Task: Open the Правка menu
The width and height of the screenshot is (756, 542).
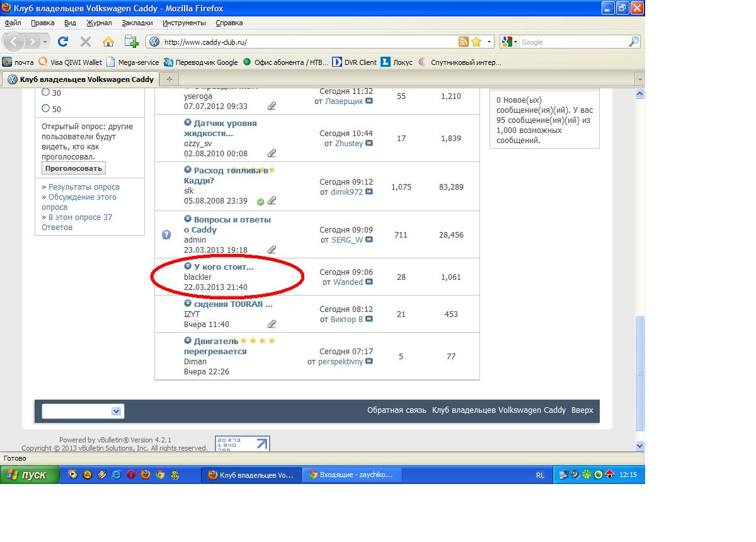Action: [42, 23]
